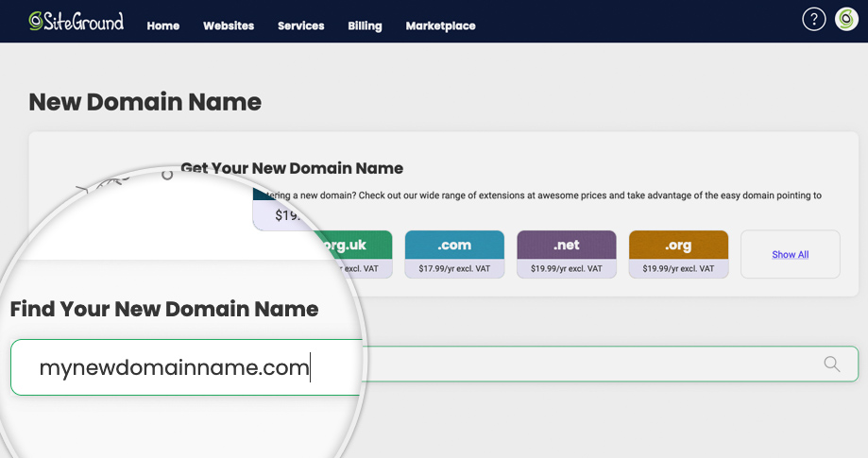This screenshot has width=868, height=458.
Task: Click the Show All extensions link
Action: point(790,254)
